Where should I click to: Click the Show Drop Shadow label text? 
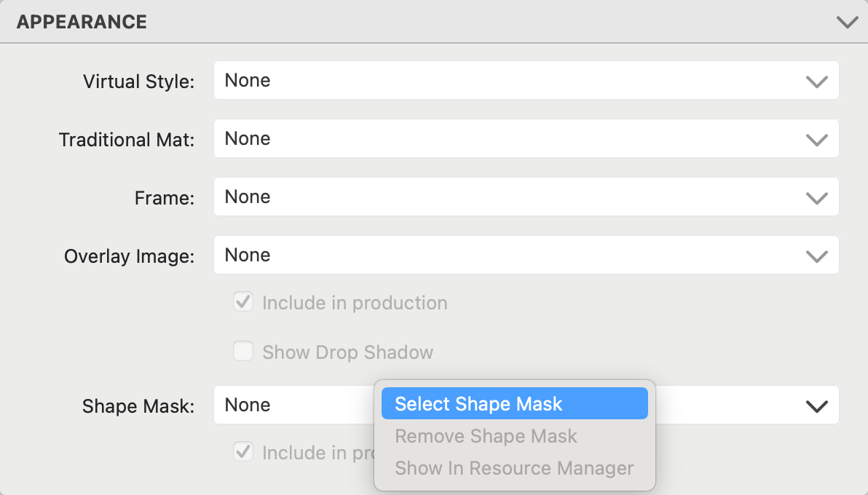[x=347, y=352]
